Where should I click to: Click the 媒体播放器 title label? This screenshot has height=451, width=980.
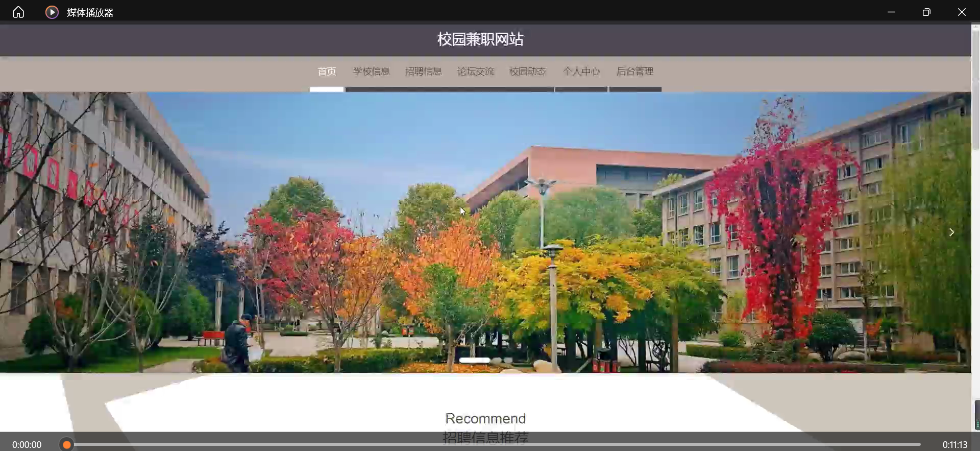click(90, 13)
